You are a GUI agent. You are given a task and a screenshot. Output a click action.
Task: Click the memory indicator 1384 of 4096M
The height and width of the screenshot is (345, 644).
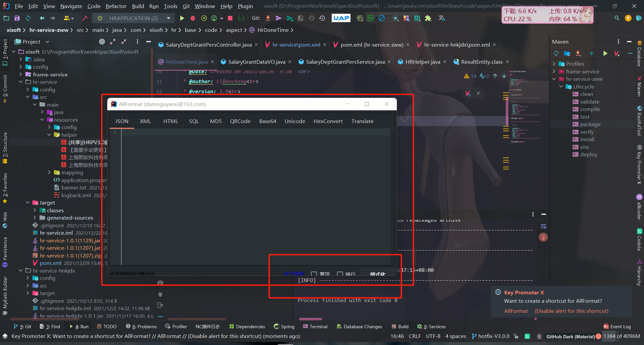coord(622,336)
